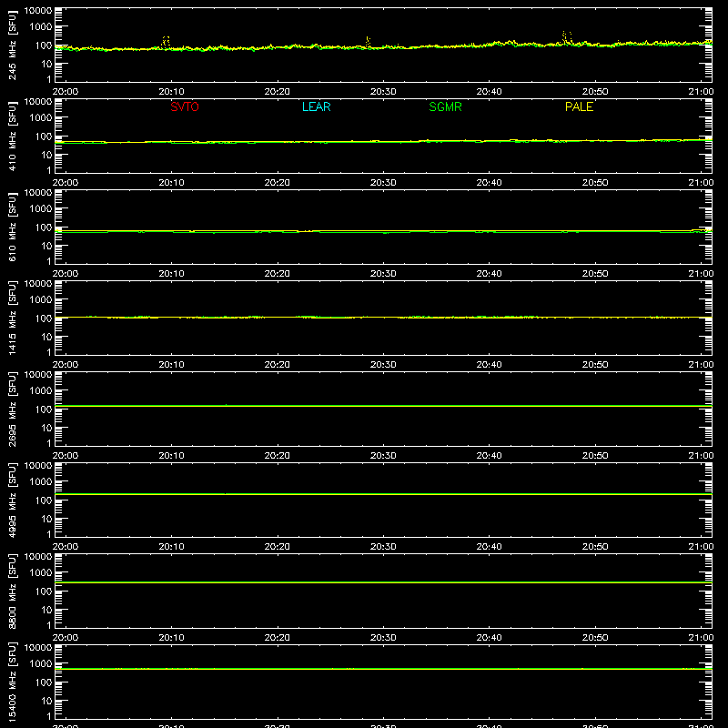This screenshot has width=728, height=728.
Task: Click the red SVTO station legend label
Action: pos(185,106)
